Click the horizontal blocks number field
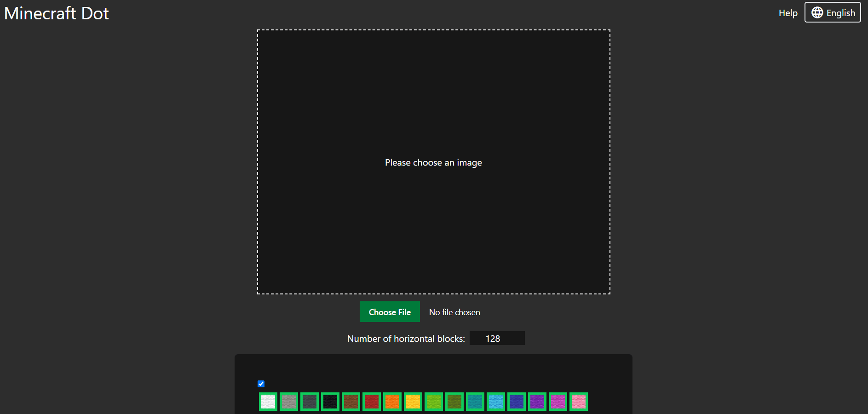 497,338
